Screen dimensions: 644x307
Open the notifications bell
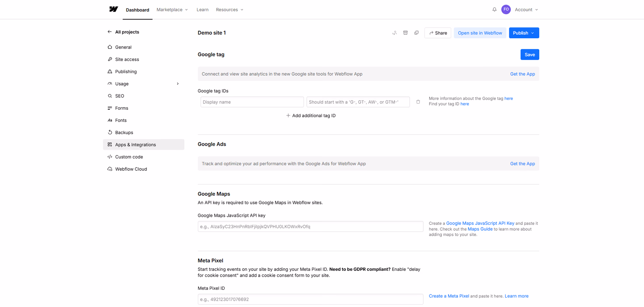point(494,10)
